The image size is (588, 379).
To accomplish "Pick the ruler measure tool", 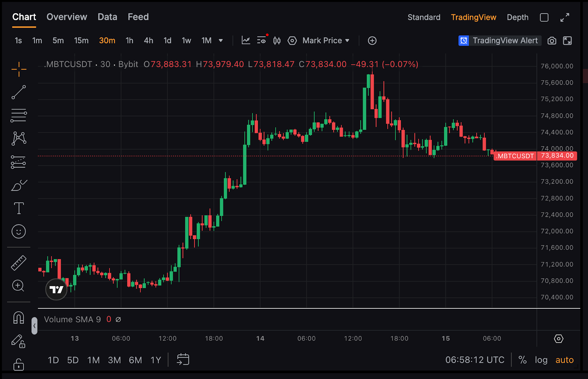I will coord(18,263).
